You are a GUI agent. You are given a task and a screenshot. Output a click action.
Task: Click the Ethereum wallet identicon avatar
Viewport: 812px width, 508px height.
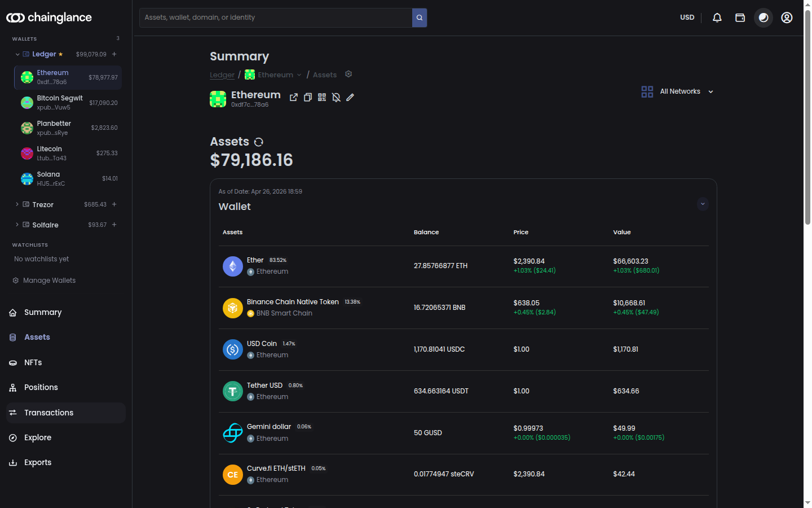[x=218, y=99]
